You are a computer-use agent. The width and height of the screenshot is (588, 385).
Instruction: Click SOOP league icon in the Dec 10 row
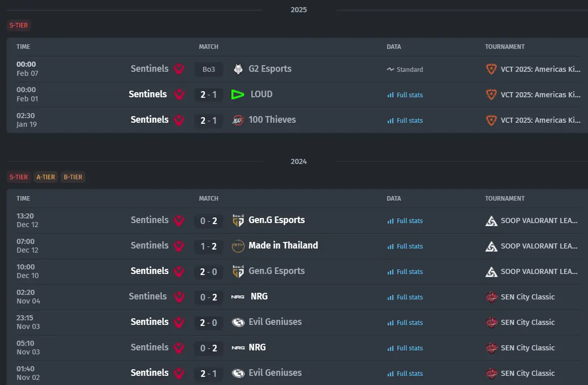coord(491,272)
